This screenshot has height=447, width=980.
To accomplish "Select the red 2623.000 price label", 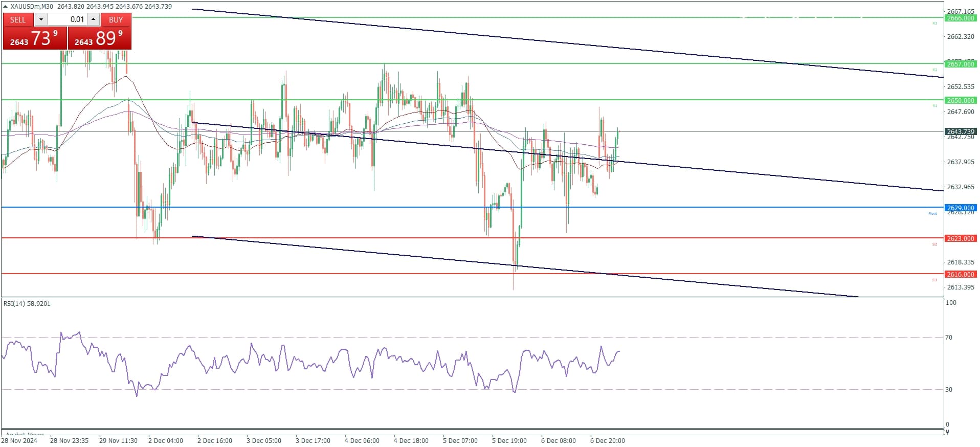I will point(961,238).
